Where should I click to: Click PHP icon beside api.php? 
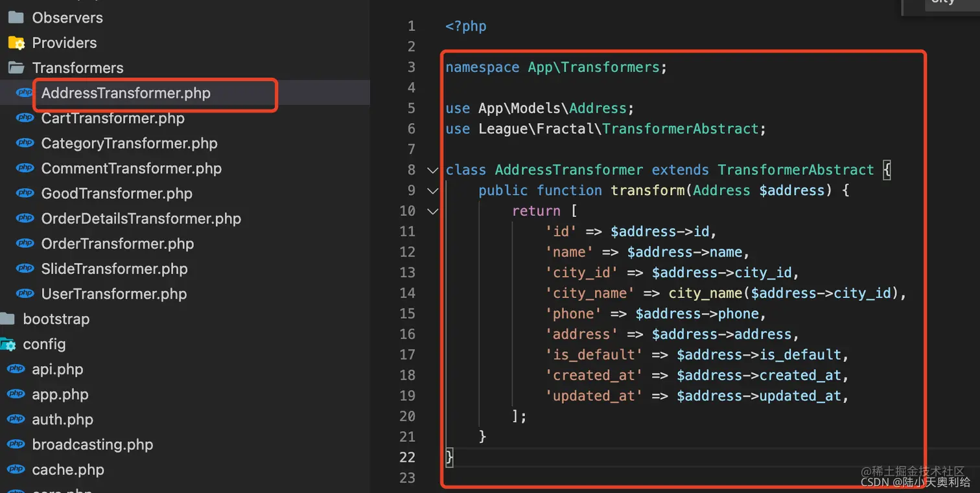[x=16, y=369]
